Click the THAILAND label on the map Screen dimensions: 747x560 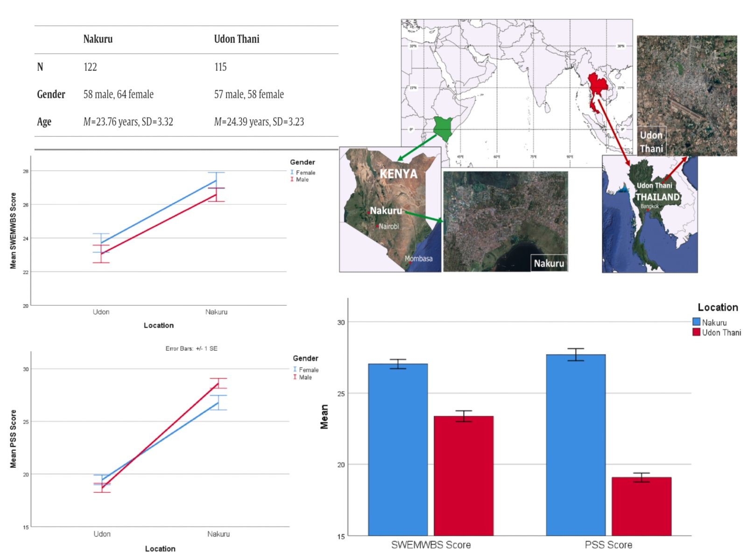(x=657, y=197)
